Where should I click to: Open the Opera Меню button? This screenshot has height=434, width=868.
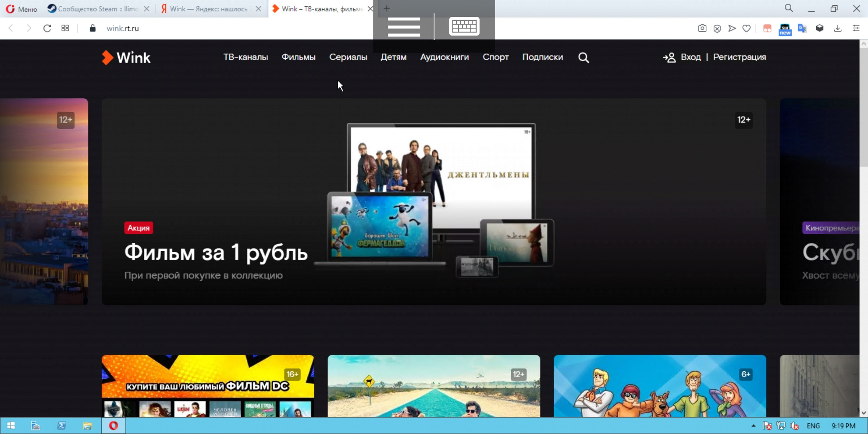22,9
